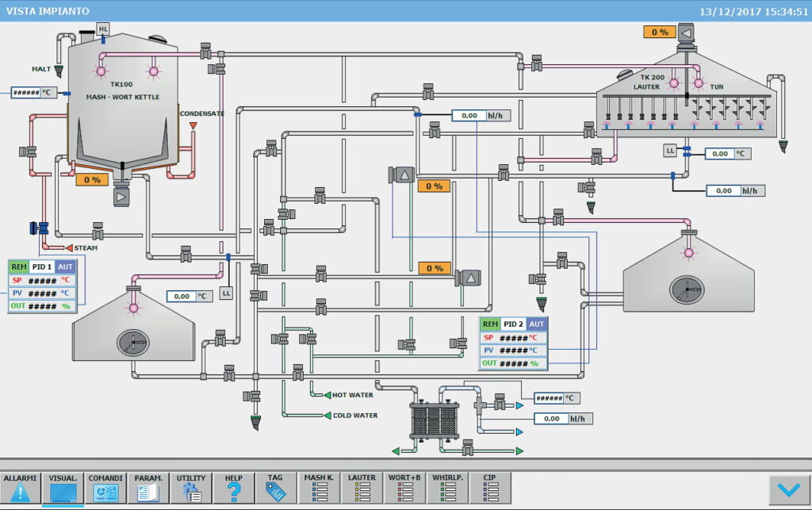Open the LAUTER list
This screenshot has width=812, height=510.
(362, 488)
